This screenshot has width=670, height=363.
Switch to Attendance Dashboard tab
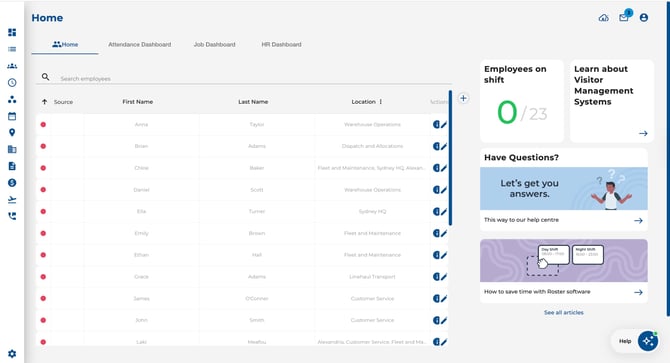[x=139, y=44]
